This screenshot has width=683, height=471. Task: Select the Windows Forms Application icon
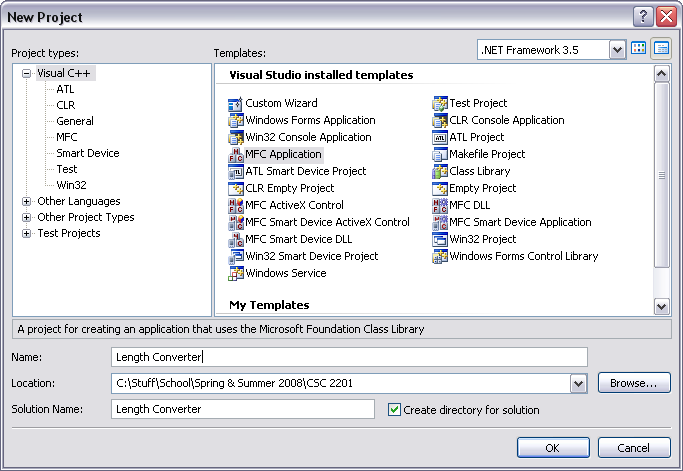235,120
